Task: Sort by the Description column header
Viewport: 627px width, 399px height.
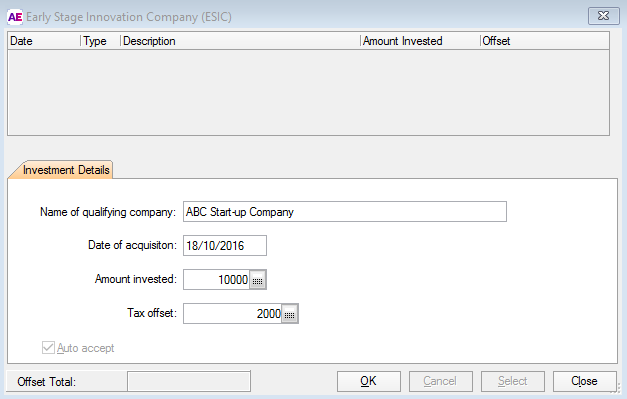Action: coord(240,41)
